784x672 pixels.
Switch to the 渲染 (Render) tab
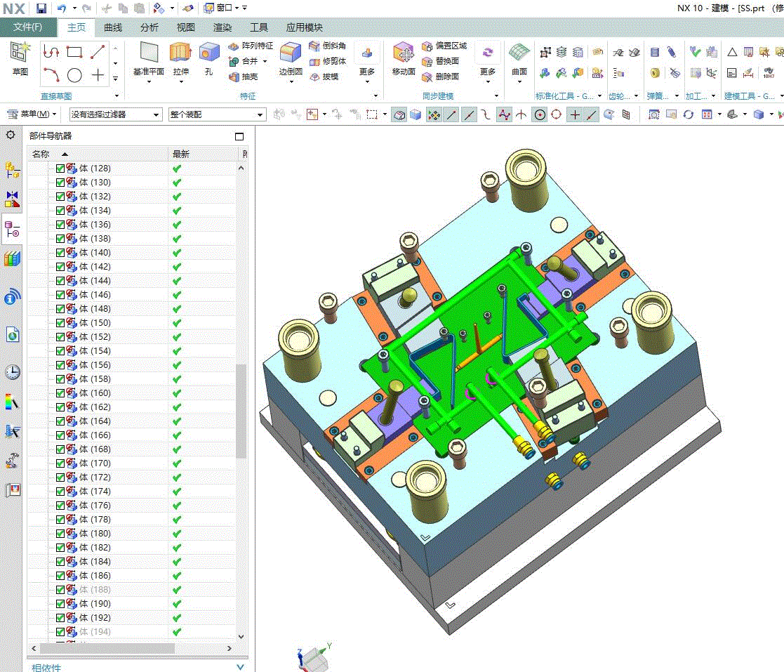click(222, 27)
